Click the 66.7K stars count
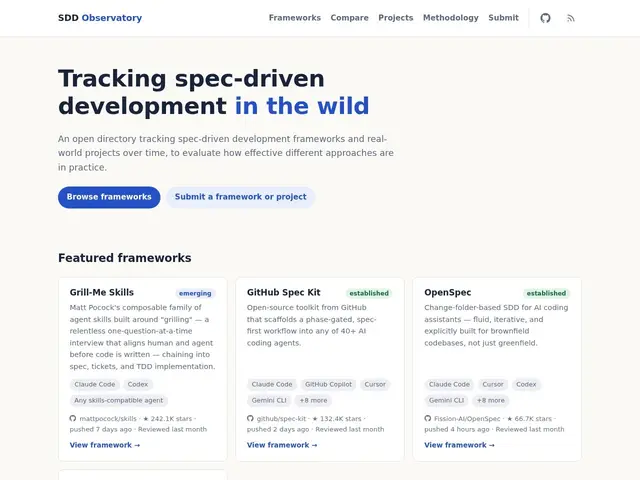 tap(529, 419)
